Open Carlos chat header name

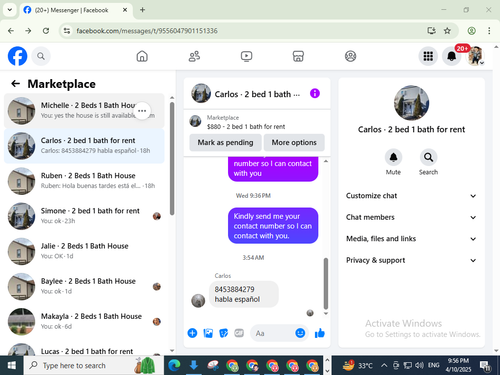(x=257, y=94)
